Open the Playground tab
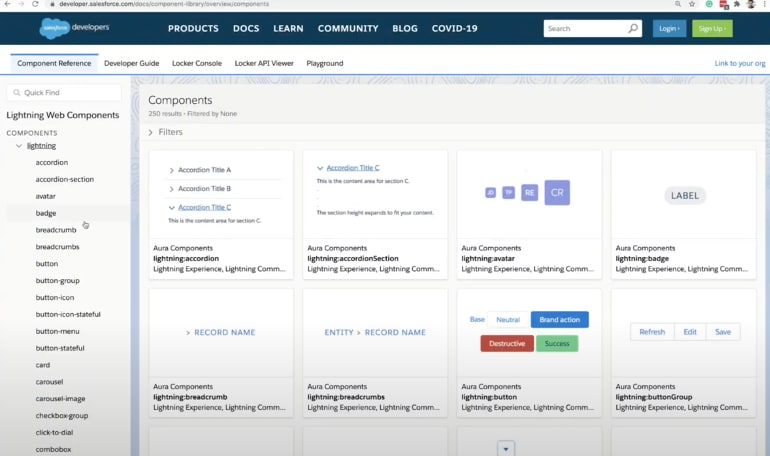 (325, 63)
